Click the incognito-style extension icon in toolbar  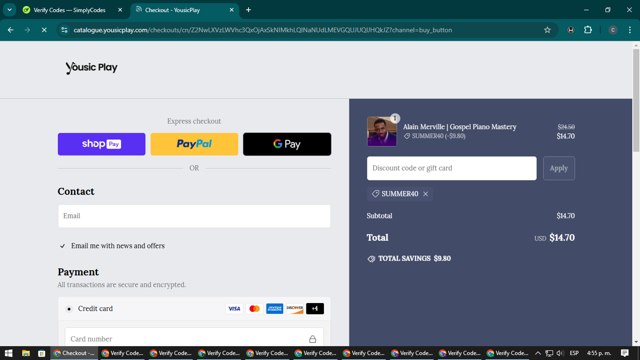point(571,30)
